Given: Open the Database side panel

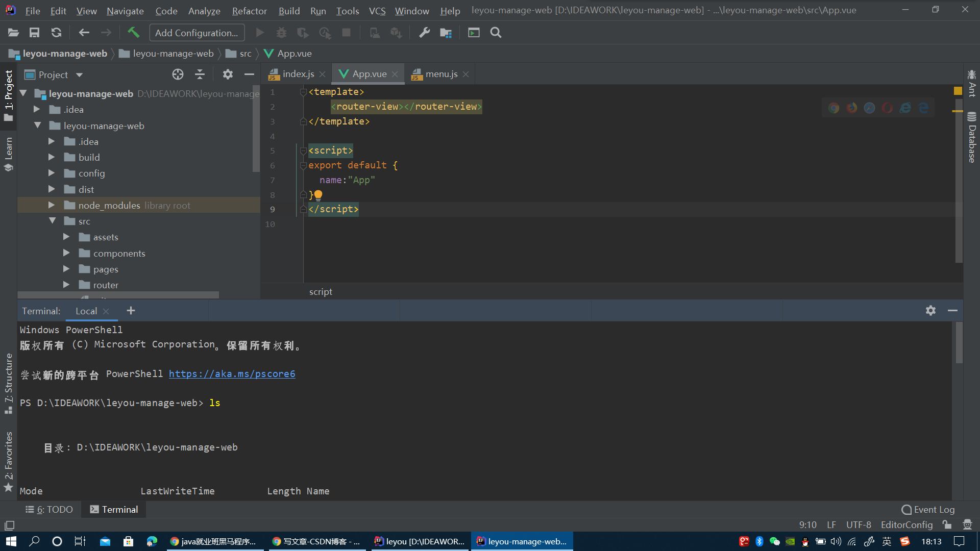Looking at the screenshot, I should click(972, 138).
